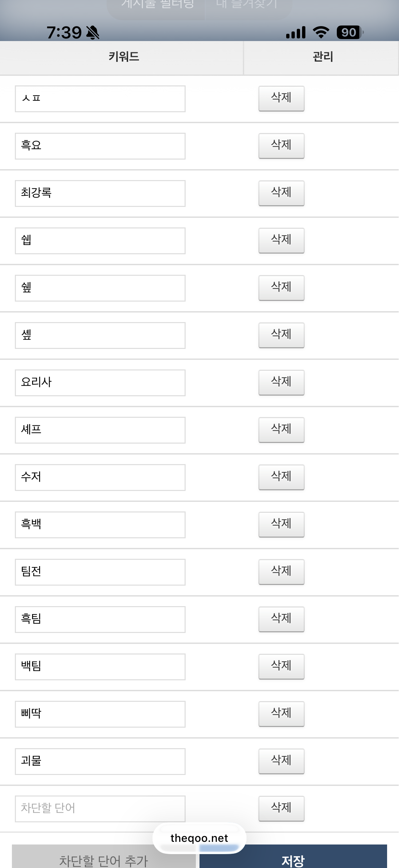
Task: Tap the battery level indicator
Action: click(x=349, y=32)
